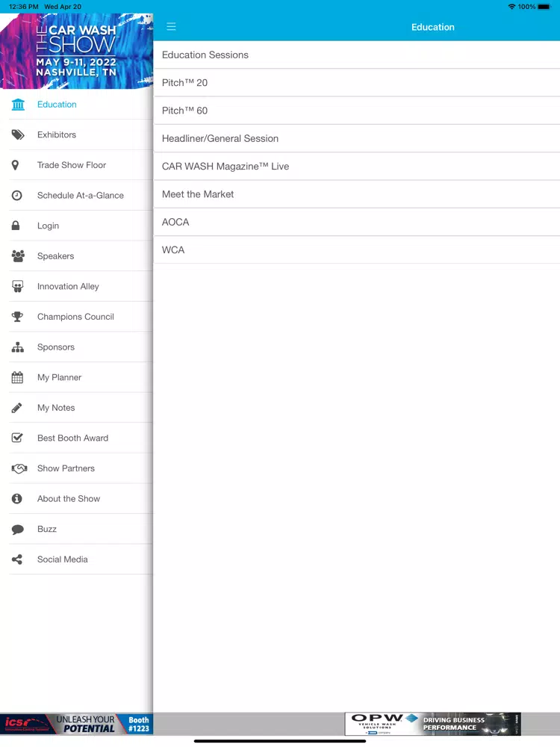The height and width of the screenshot is (747, 560).
Task: Click the Trade Show Floor map pin icon
Action: tap(15, 165)
